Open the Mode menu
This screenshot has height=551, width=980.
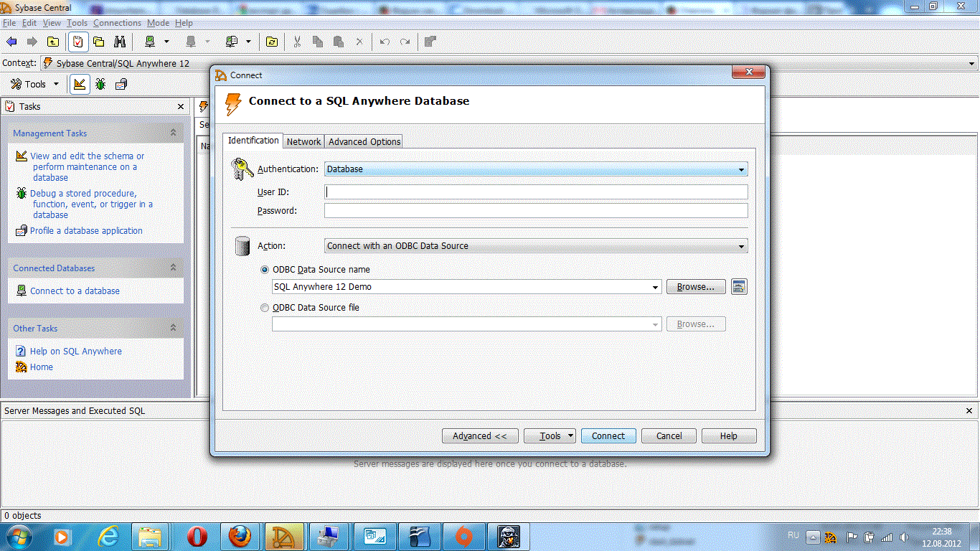[159, 23]
